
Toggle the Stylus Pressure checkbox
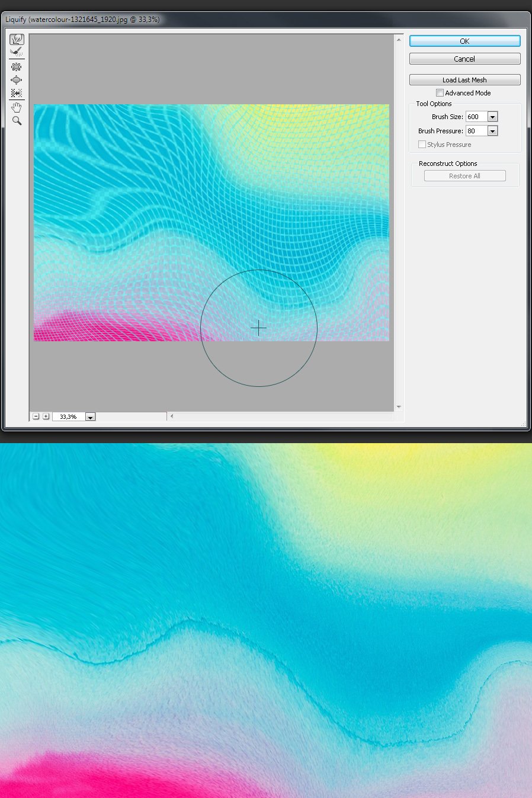pos(422,145)
